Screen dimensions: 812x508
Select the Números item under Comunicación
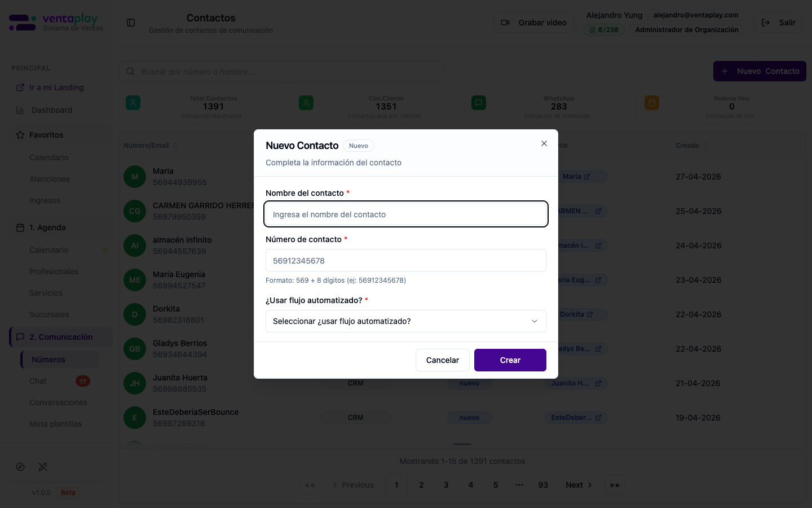point(48,360)
